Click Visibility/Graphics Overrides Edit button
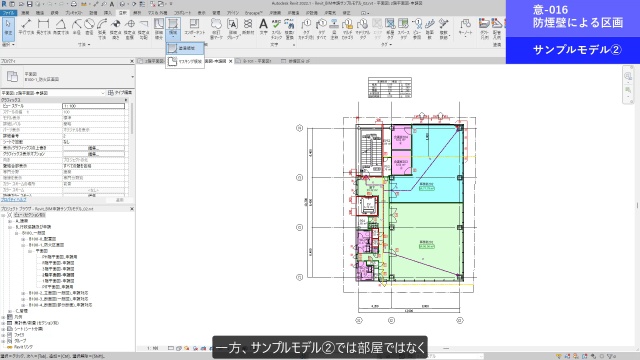This screenshot has height=360, width=640. 93,148
